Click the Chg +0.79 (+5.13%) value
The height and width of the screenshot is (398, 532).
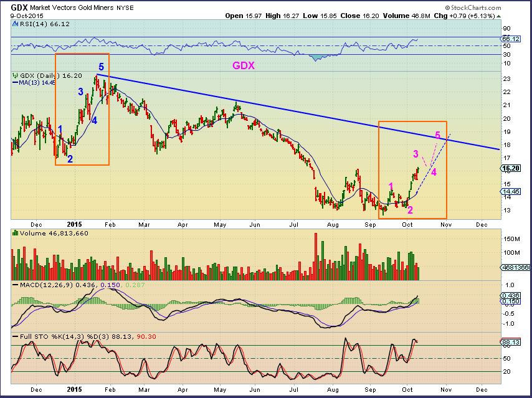464,16
